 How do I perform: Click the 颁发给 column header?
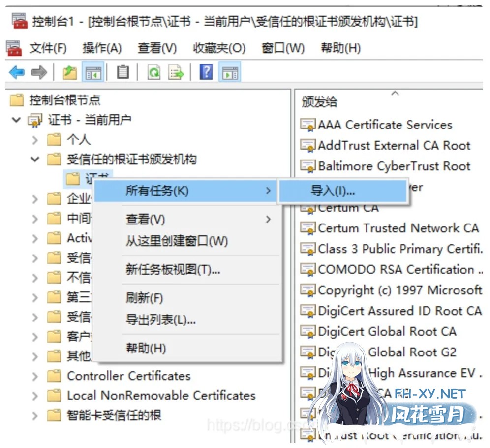click(320, 102)
